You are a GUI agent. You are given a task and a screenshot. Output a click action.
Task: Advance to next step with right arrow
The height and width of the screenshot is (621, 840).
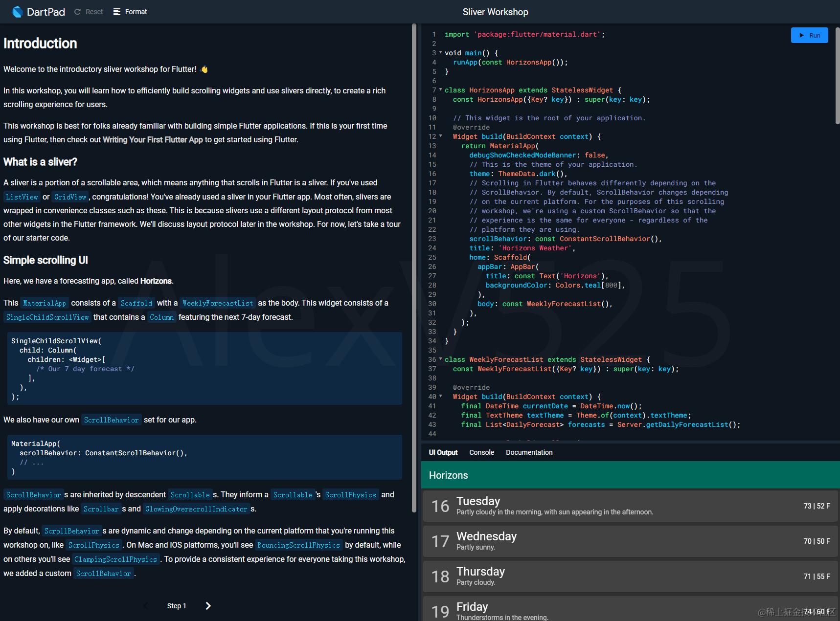[208, 605]
